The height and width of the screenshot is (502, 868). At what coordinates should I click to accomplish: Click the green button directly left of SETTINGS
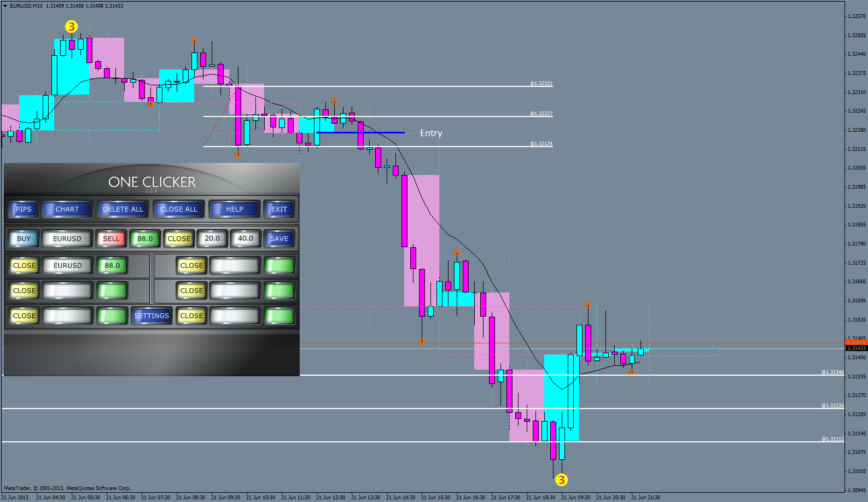coord(112,316)
